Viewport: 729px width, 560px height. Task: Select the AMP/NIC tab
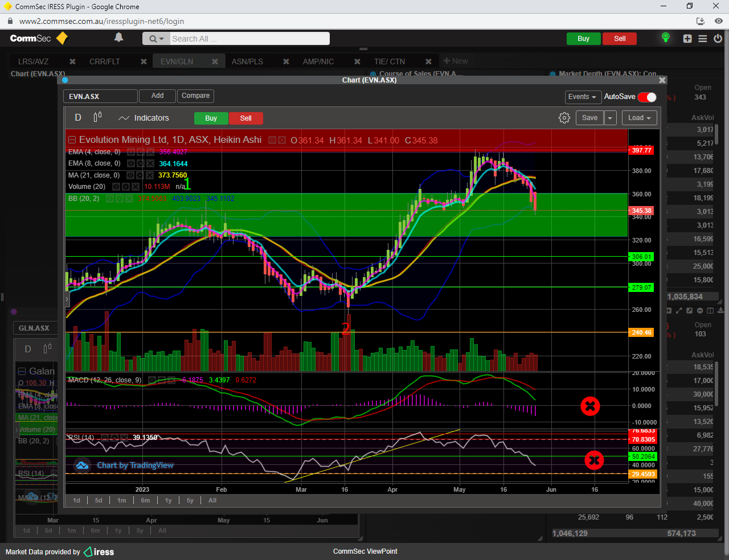[318, 61]
